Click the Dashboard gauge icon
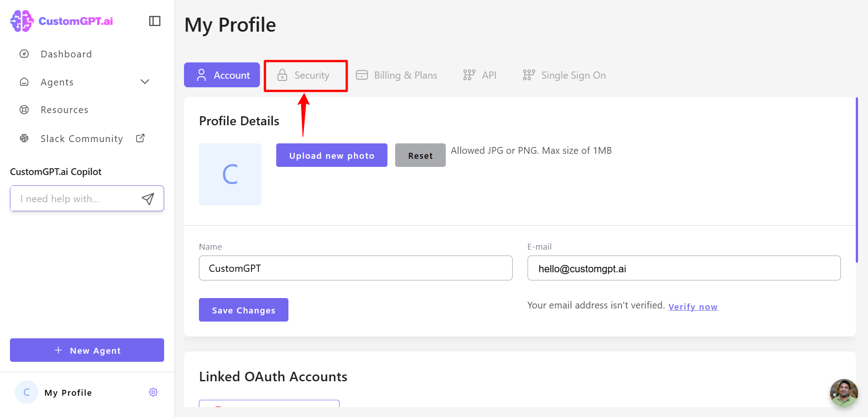The height and width of the screenshot is (417, 868). (24, 54)
